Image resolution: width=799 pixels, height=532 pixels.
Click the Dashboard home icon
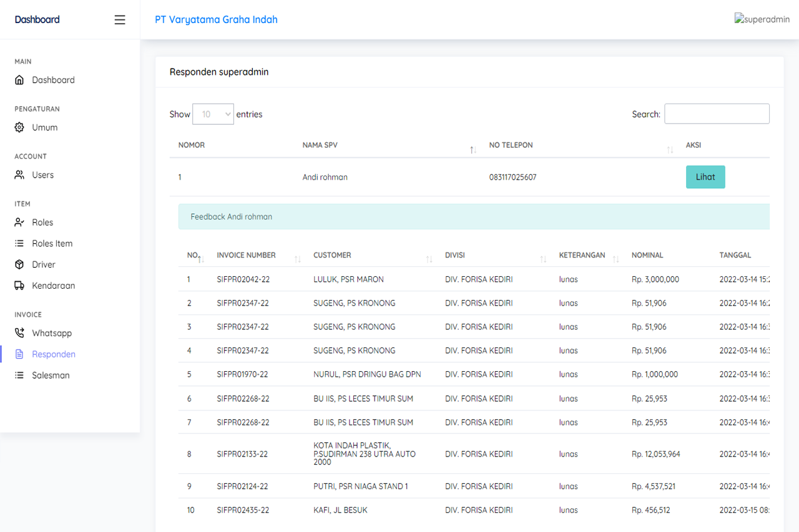click(19, 80)
